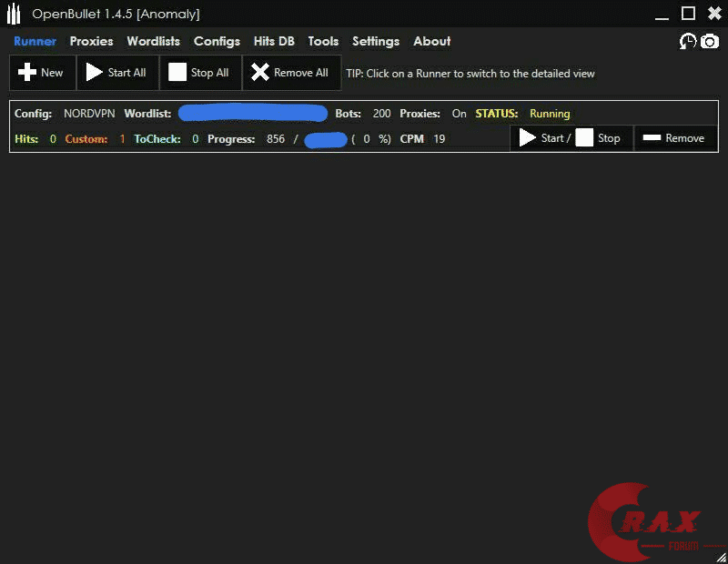Click the Running status text
This screenshot has height=564, width=728.
point(550,114)
